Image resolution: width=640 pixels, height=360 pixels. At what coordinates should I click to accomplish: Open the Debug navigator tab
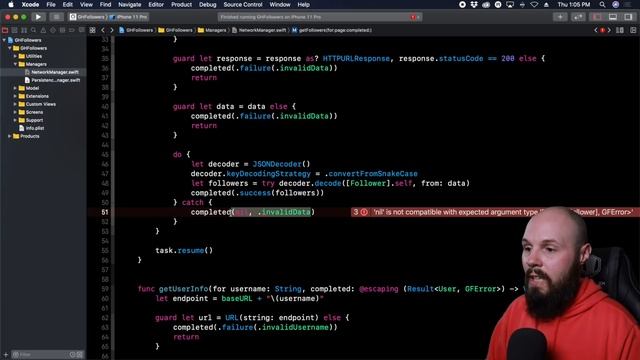click(62, 30)
